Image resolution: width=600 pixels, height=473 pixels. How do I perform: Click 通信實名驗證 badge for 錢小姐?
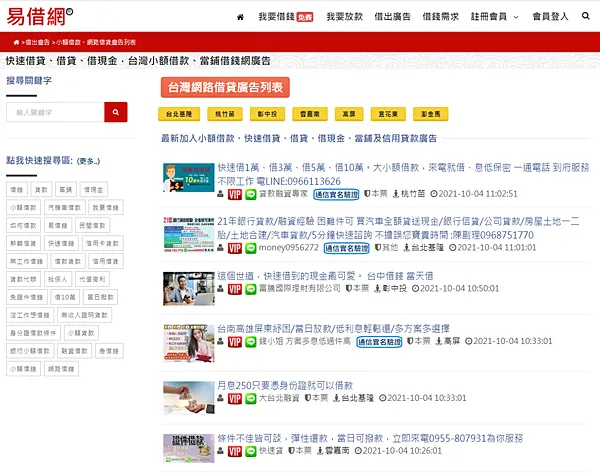(379, 342)
